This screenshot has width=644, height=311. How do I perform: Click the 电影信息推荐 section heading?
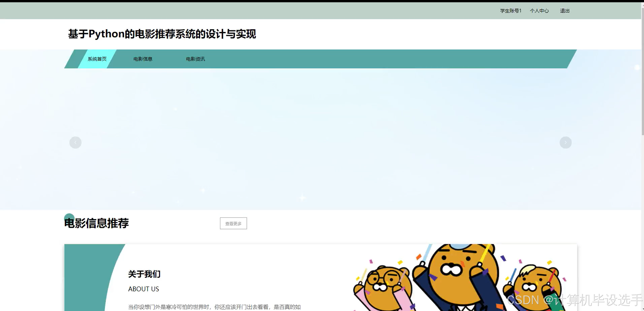point(96,223)
